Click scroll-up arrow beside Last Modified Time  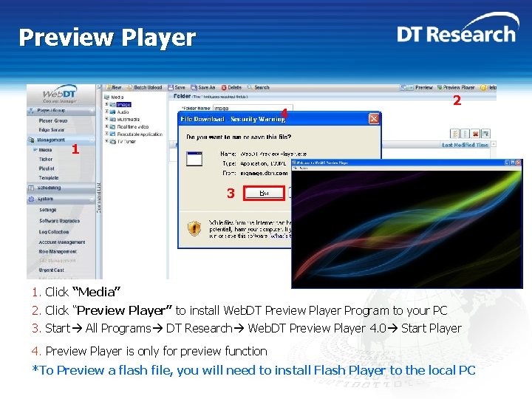[494, 144]
